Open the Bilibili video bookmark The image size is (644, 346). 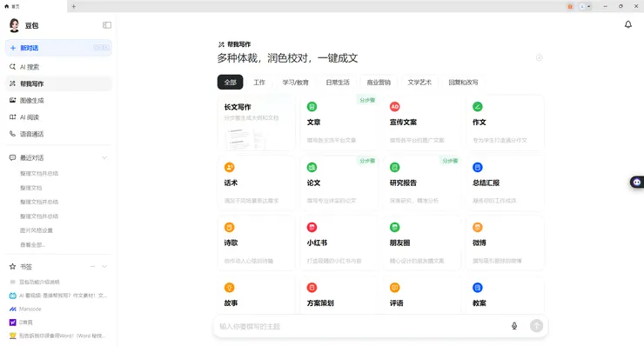coord(58,296)
